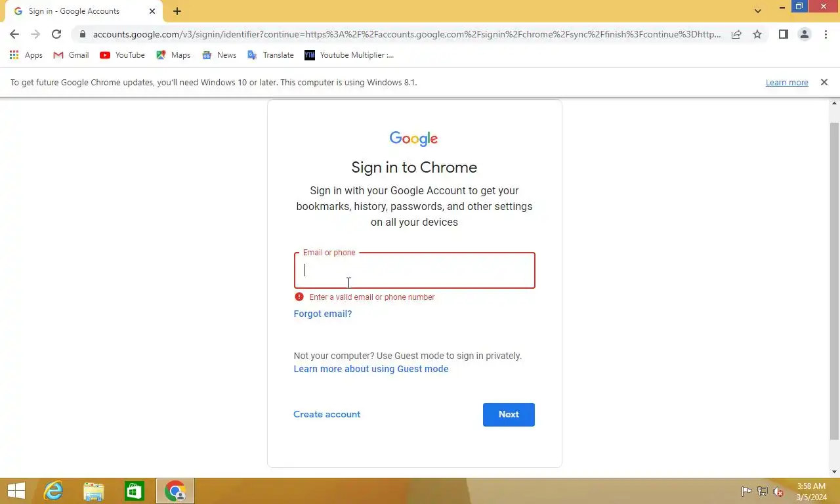This screenshot has width=840, height=504.
Task: Open the Chrome three-dot menu
Action: click(x=826, y=34)
